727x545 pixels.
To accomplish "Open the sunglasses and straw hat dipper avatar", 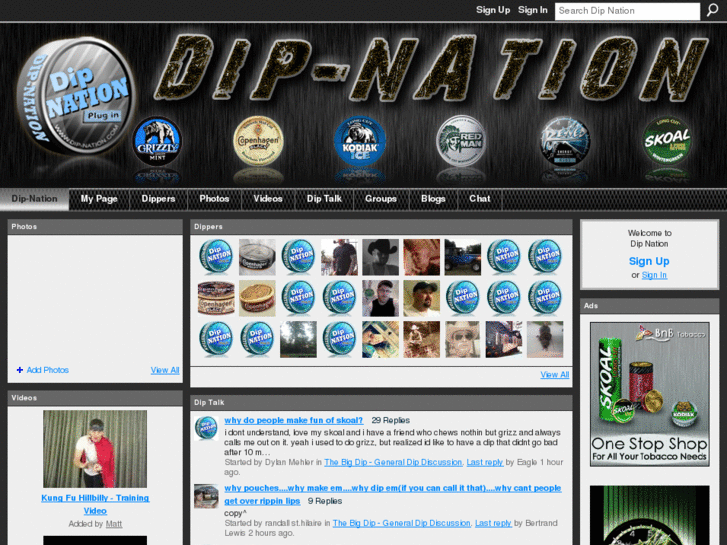I will click(463, 339).
